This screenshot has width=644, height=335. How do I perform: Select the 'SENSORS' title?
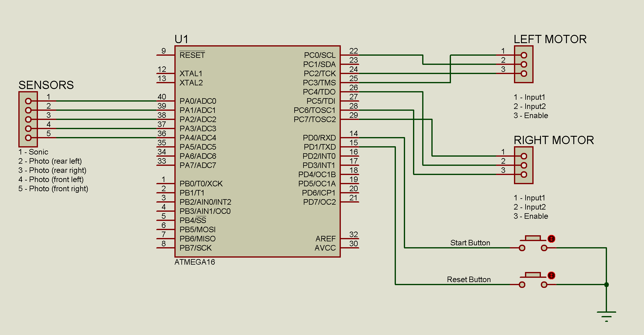[x=46, y=85]
